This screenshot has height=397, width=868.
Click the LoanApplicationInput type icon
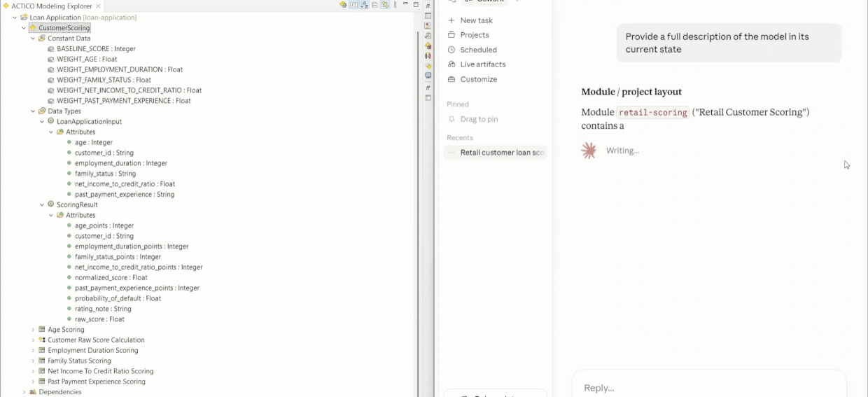coord(50,121)
